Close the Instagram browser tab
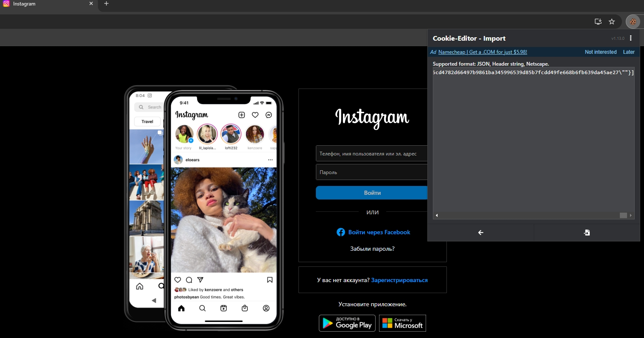 (x=91, y=4)
